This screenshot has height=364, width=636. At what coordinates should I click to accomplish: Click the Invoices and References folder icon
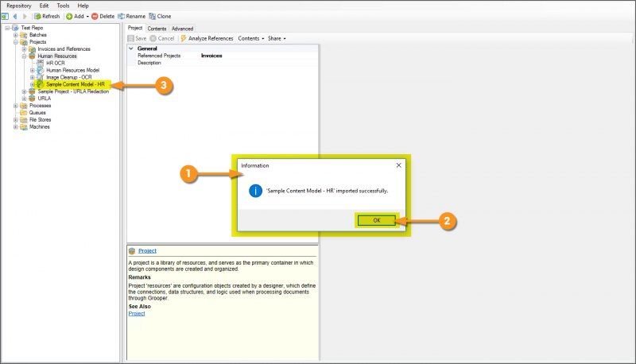point(32,49)
